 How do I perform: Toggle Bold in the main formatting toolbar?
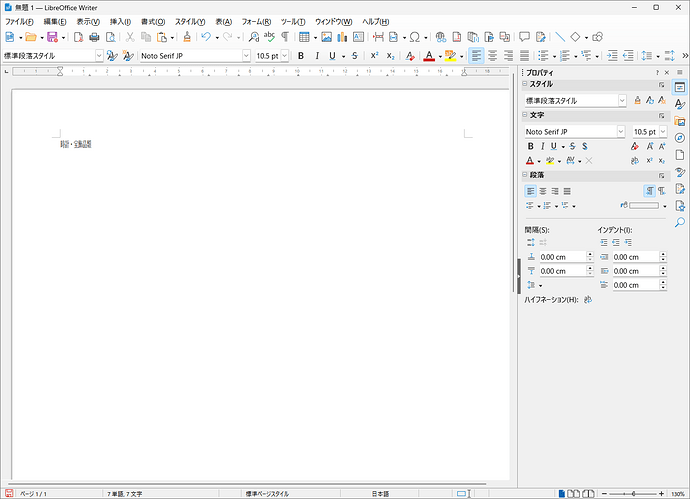coord(301,56)
